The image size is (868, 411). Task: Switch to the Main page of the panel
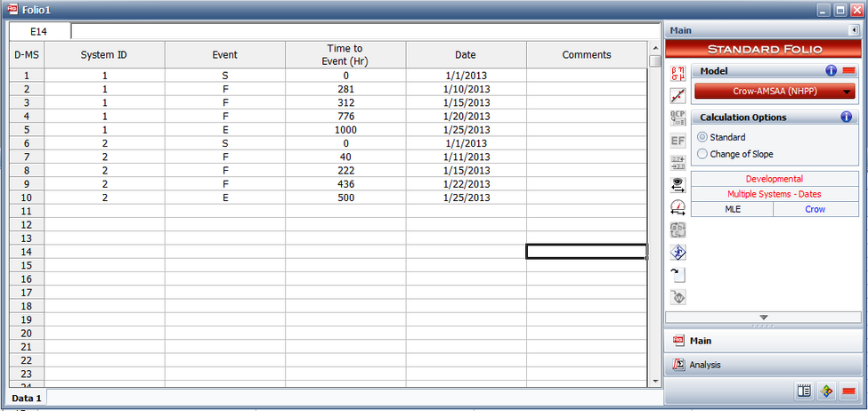click(x=763, y=341)
